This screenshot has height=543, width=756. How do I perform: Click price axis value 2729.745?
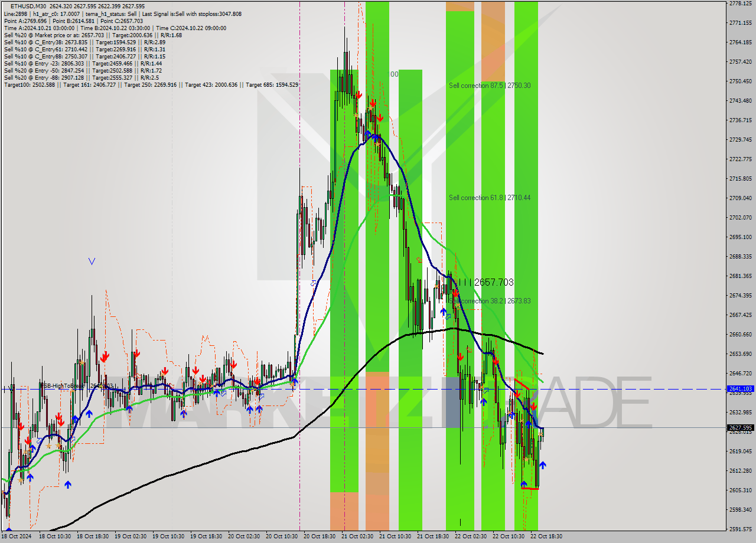[740, 139]
